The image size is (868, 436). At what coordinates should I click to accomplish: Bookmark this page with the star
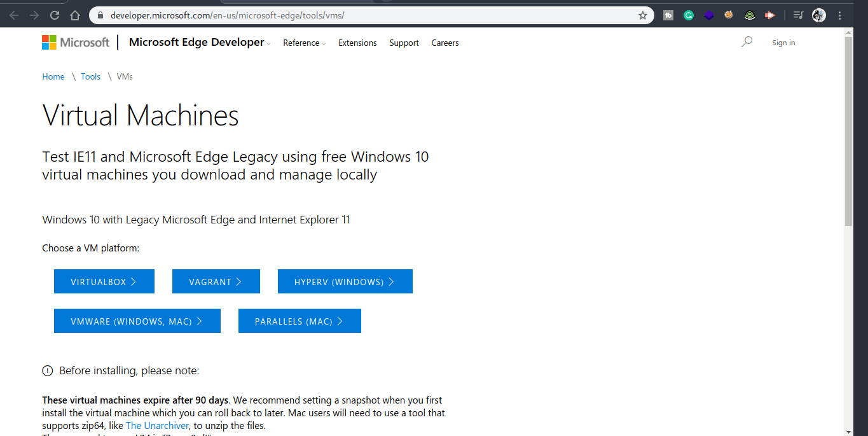(x=643, y=15)
